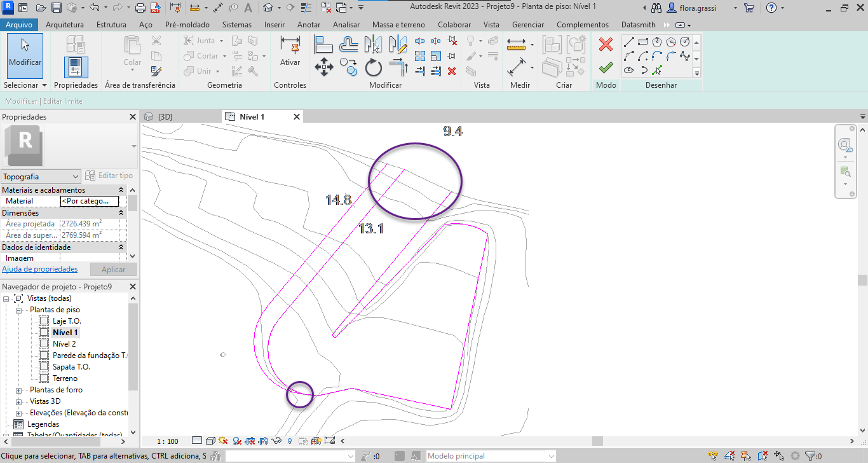Select the Spline drawing tool
The image size is (868, 463).
[685, 56]
